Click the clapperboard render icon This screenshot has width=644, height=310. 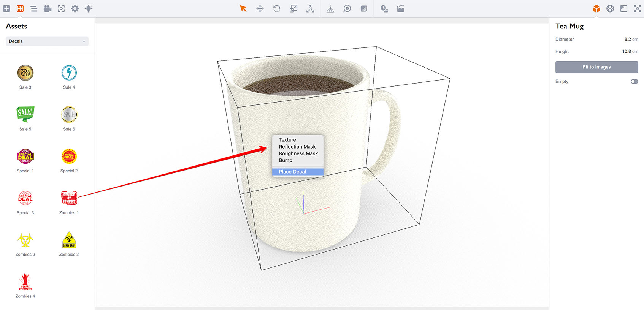coord(401,8)
